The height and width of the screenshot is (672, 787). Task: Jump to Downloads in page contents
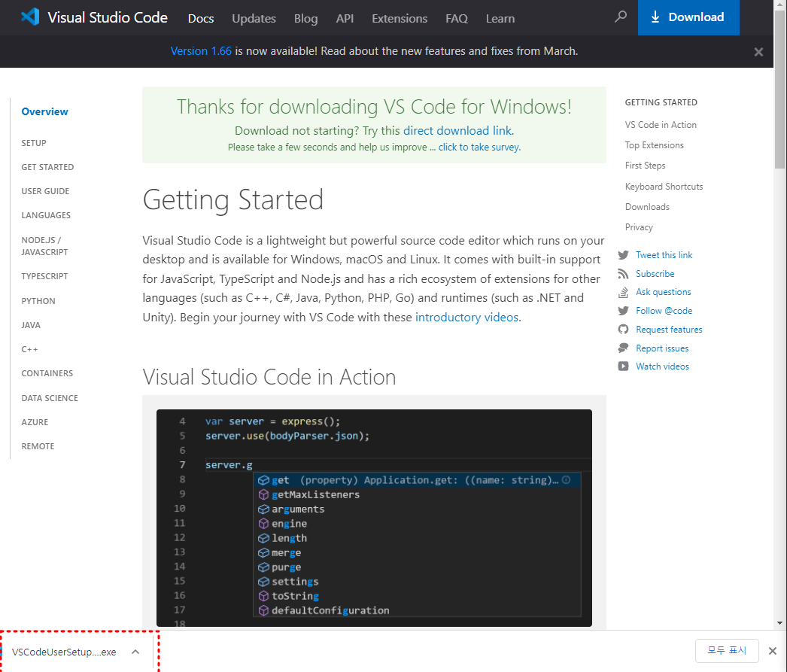pos(647,207)
